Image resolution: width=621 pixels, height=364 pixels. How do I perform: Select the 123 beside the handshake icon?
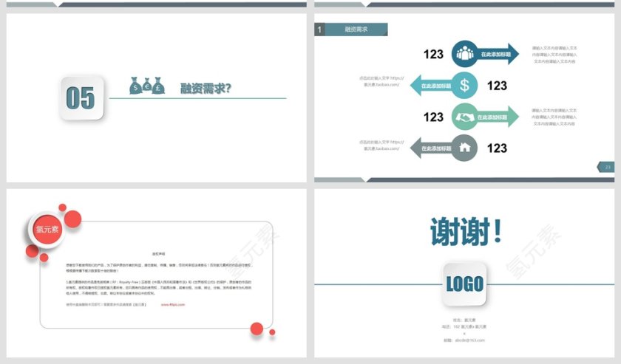pos(433,117)
